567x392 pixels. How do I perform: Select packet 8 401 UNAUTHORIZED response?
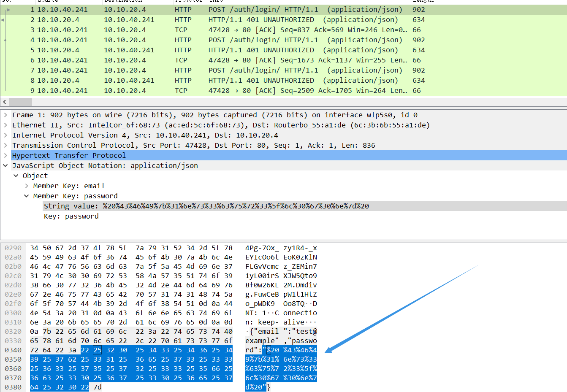click(283, 80)
